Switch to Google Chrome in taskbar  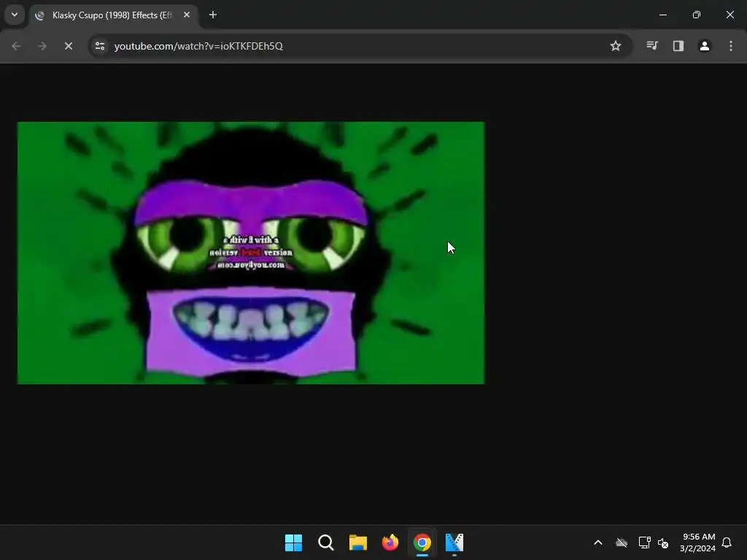coord(422,542)
